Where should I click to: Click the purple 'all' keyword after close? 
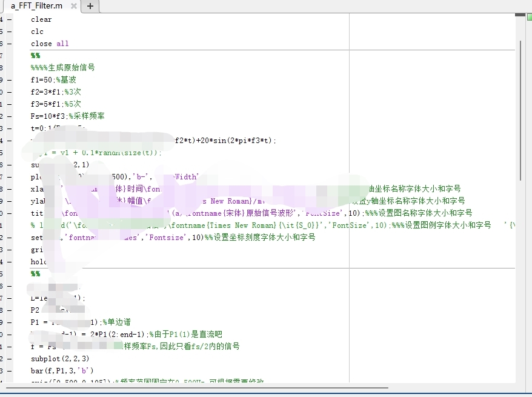[62, 44]
